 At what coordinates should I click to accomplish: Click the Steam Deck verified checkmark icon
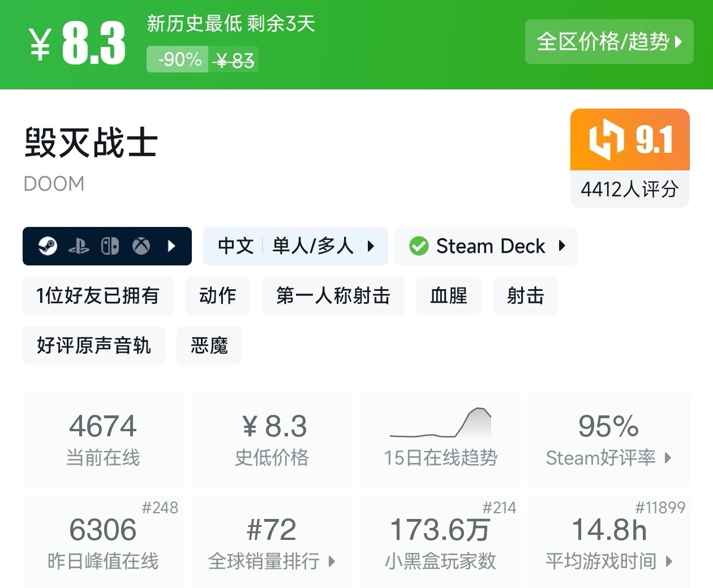tap(419, 246)
